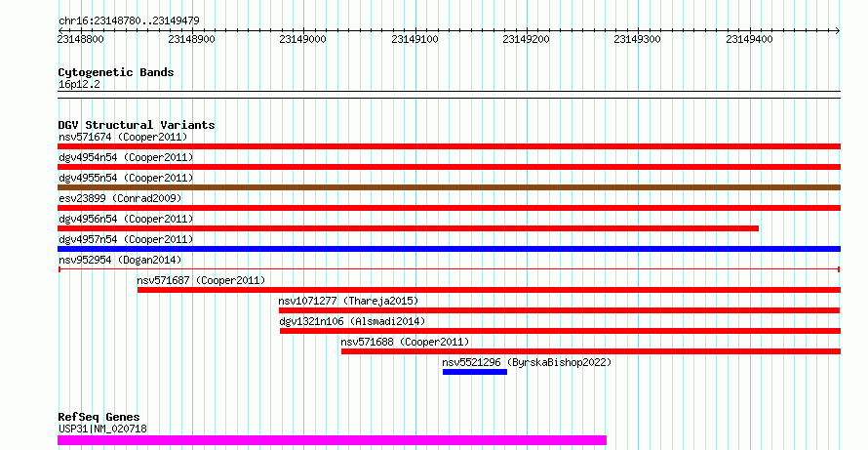Click the nsv571688 (Cooper2011) red bar

coord(591,351)
